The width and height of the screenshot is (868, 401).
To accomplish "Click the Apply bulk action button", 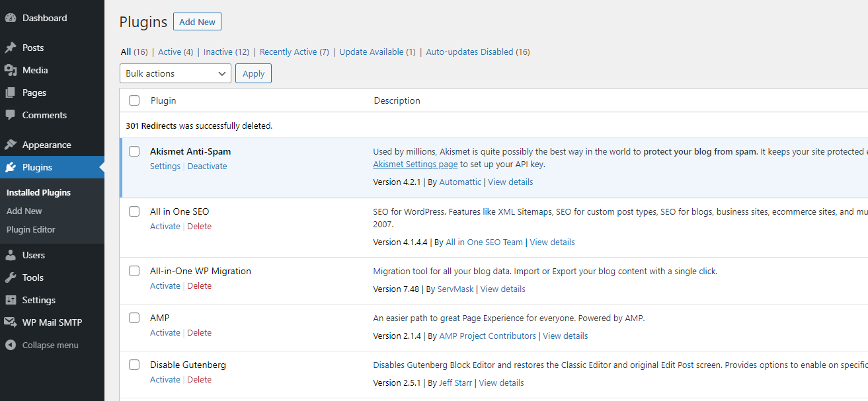I will click(253, 73).
